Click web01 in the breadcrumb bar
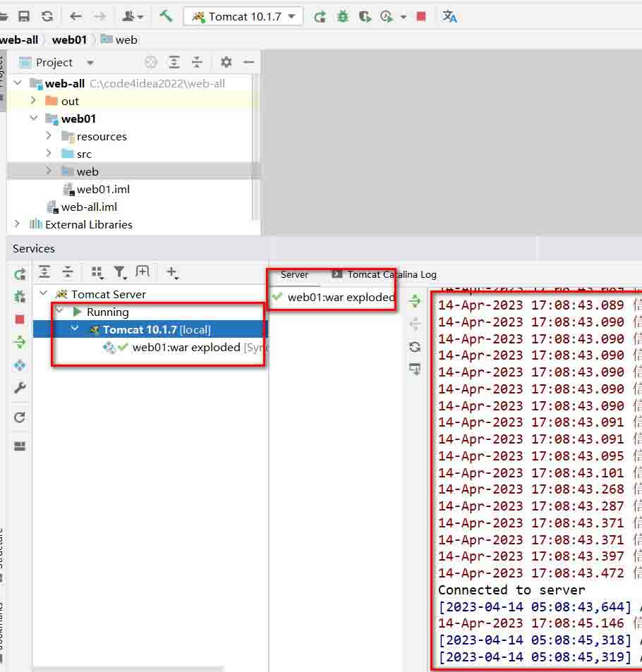The width and height of the screenshot is (642, 672). tap(69, 40)
